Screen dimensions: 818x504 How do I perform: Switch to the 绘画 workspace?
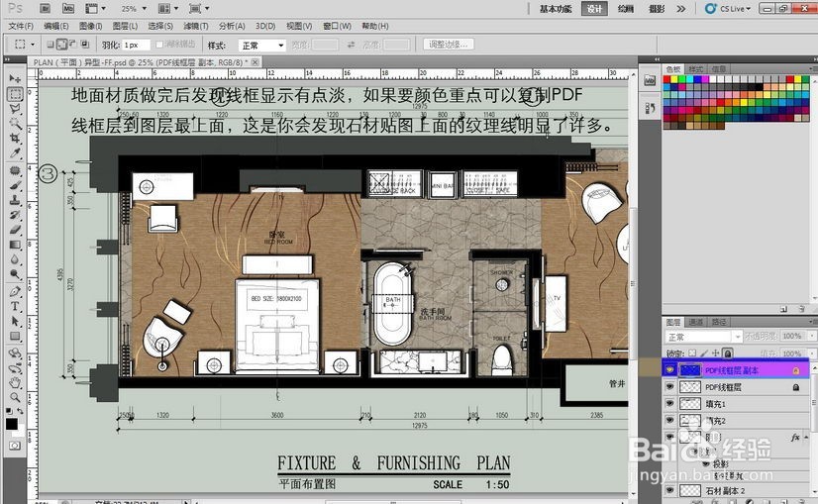[626, 8]
